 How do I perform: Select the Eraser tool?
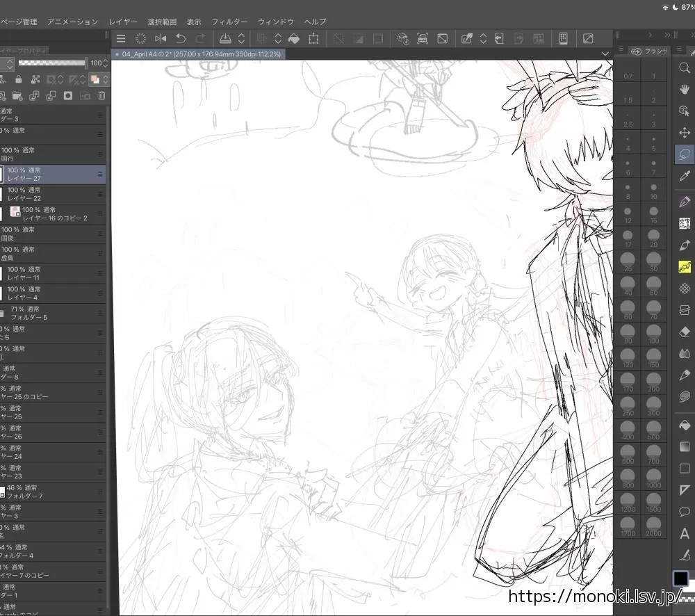[x=685, y=332]
